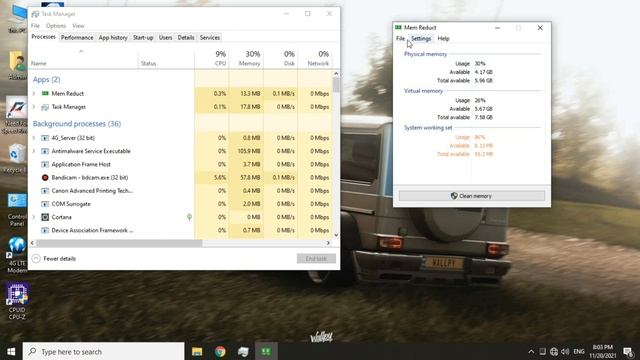The height and width of the screenshot is (360, 640).
Task: Click the Task Manager title bar icon
Action: (x=36, y=14)
